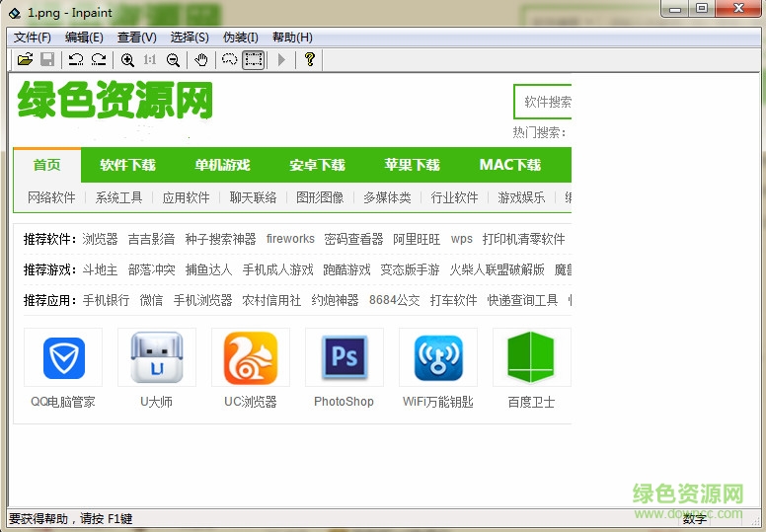Click the 单机游戏 tab in the image
Screen dimensions: 766x532
(222, 165)
